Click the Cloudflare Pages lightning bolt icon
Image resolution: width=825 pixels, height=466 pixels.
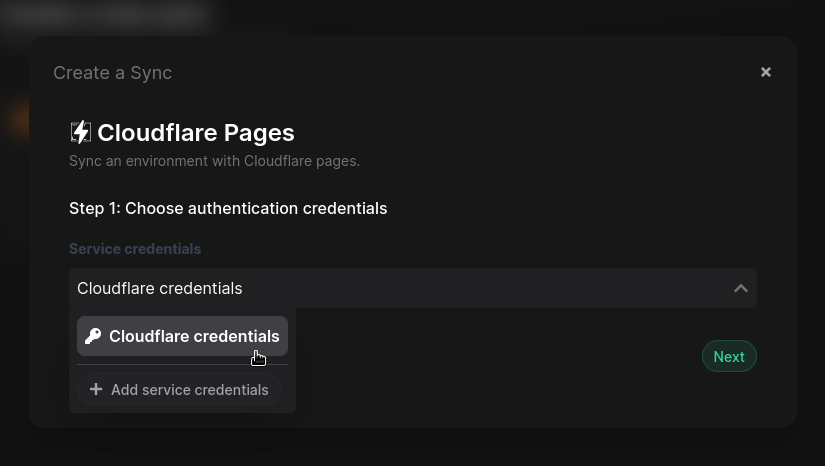point(80,132)
